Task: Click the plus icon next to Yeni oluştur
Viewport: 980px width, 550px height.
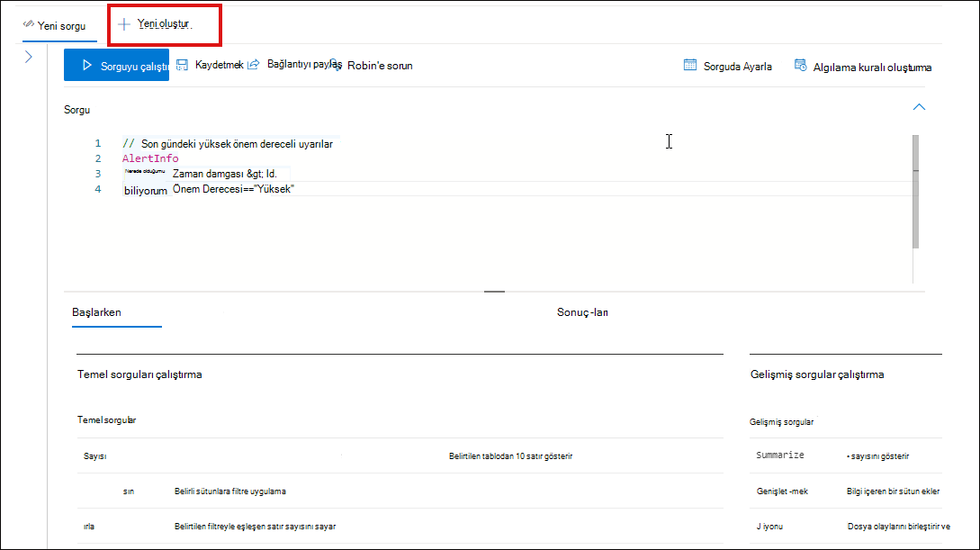Action: pos(124,24)
